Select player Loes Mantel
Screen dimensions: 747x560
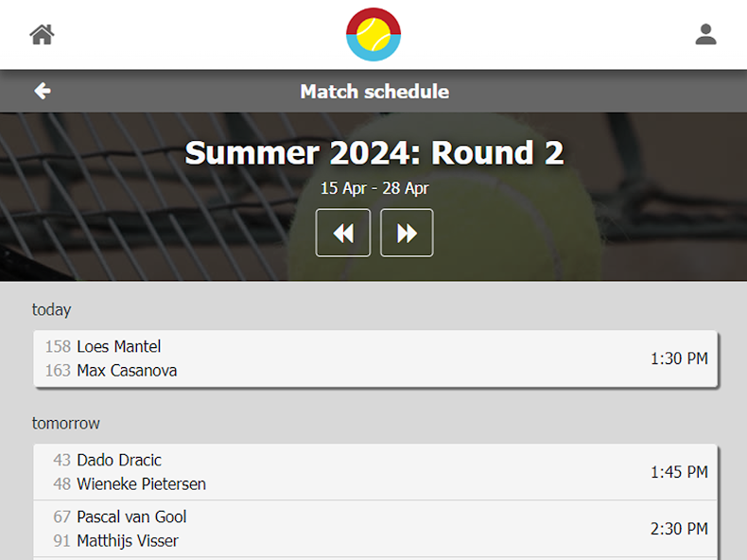(119, 346)
